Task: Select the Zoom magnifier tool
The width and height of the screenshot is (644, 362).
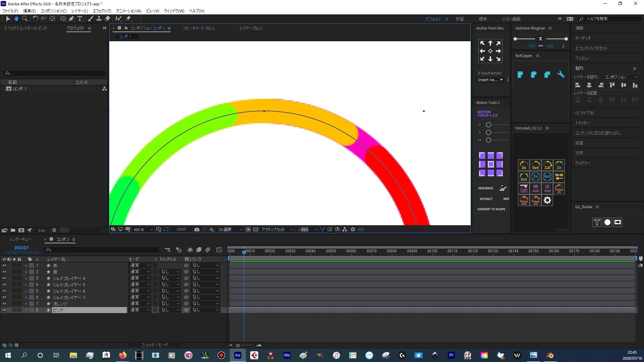Action: click(25, 19)
